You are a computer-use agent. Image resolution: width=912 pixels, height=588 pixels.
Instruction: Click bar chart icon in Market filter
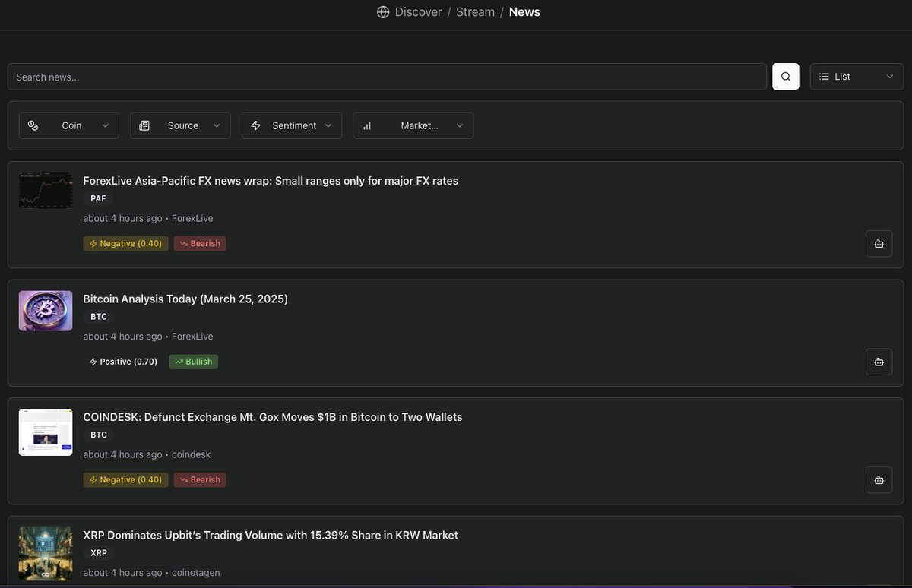click(x=367, y=125)
